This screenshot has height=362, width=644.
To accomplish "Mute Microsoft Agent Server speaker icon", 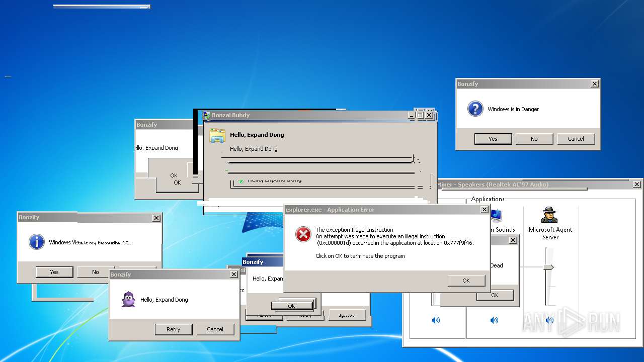I will pyautogui.click(x=549, y=320).
